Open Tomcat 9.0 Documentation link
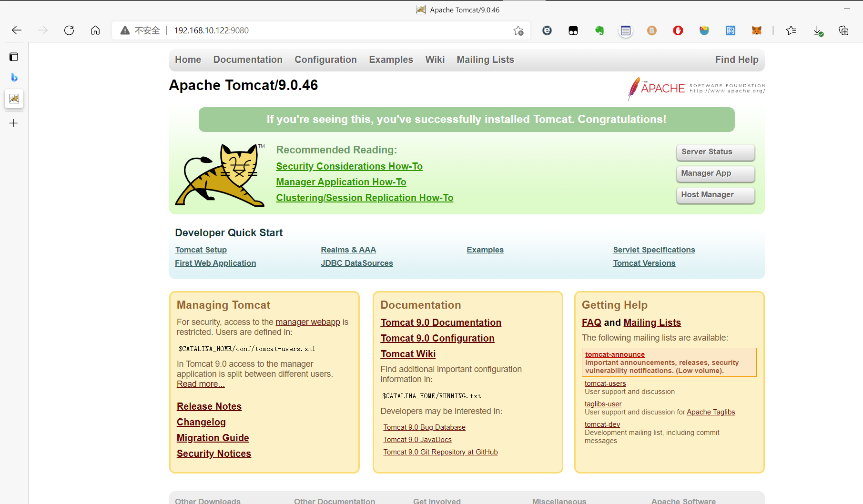The height and width of the screenshot is (504, 863). pyautogui.click(x=441, y=323)
